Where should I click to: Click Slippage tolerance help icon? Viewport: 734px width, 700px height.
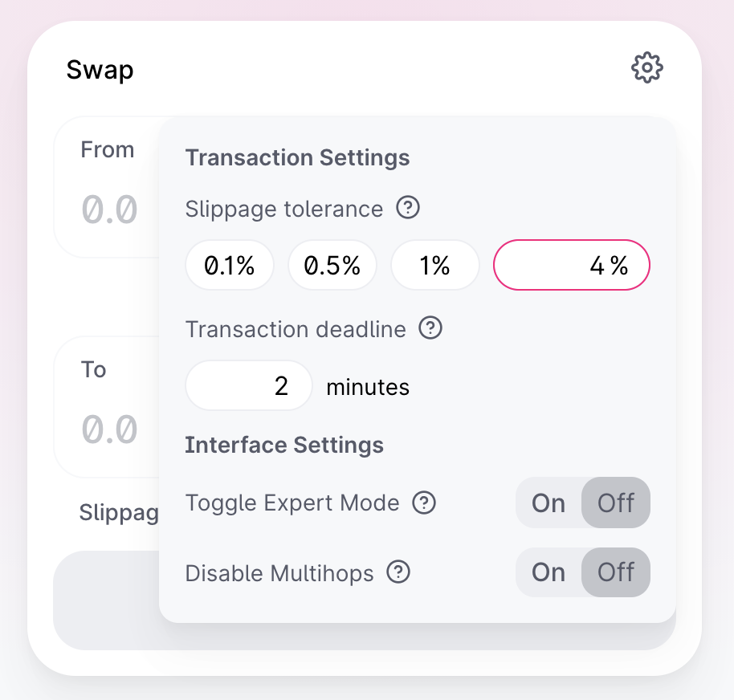tap(409, 209)
